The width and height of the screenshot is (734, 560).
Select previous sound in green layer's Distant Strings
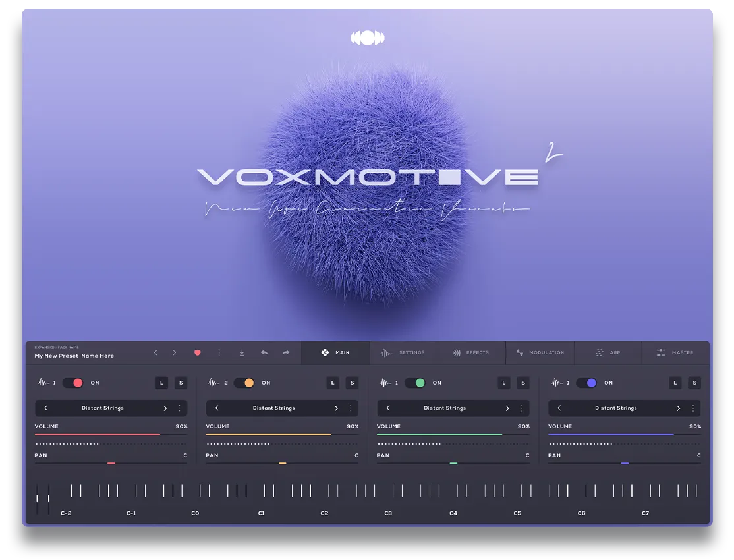point(388,408)
